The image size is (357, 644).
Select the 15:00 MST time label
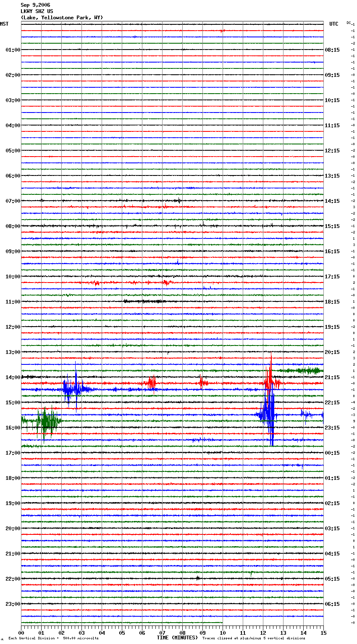[13, 403]
